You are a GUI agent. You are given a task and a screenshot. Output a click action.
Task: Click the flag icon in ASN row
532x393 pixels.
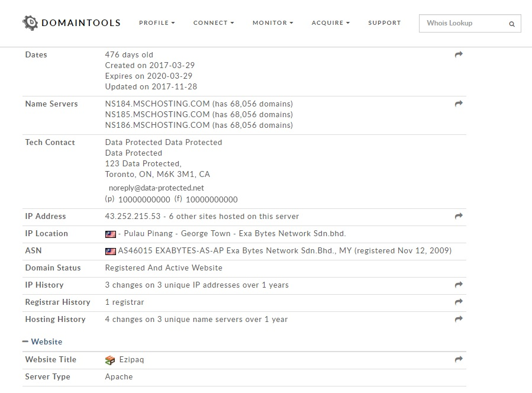(x=110, y=252)
